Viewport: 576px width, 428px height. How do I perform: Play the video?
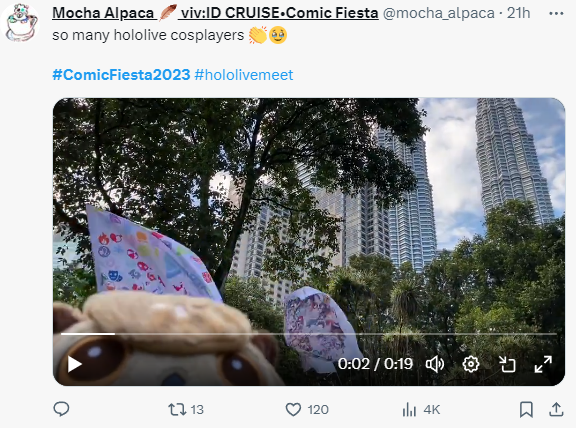[x=75, y=364]
